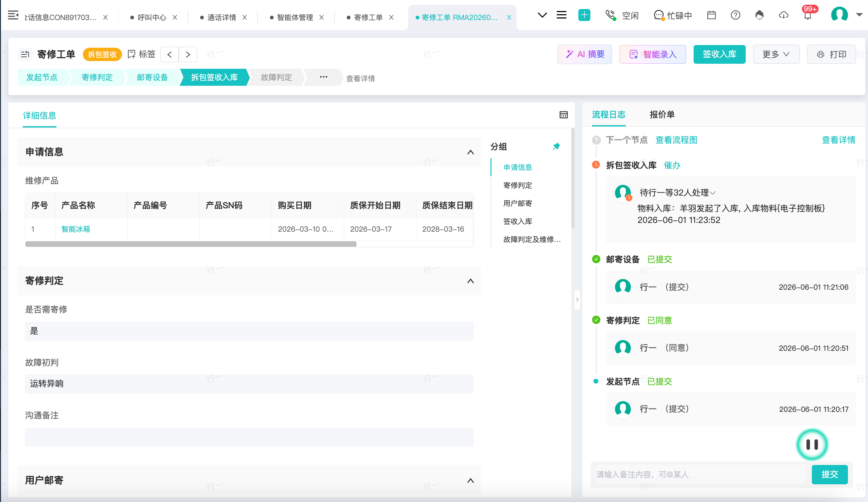The image size is (868, 502).
Task: Collapse 用户邮寄 section
Action: tap(470, 481)
